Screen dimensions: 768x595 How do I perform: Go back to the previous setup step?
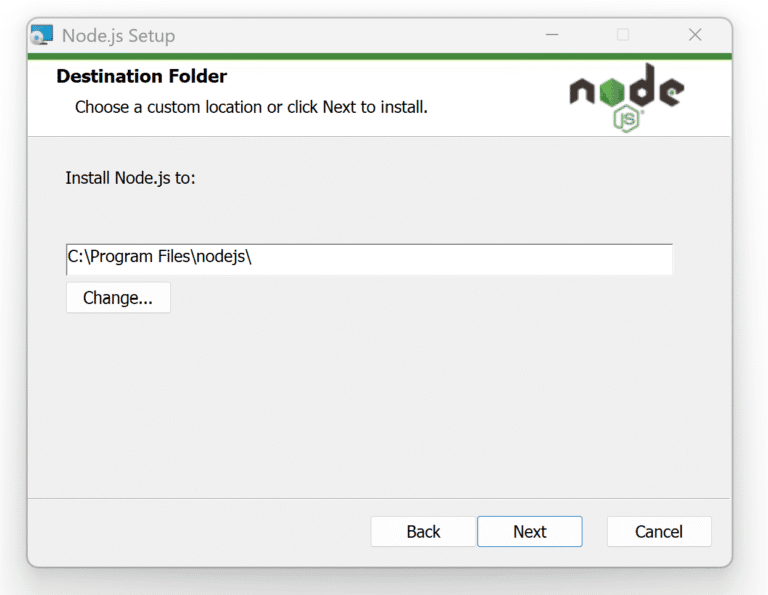(x=423, y=532)
